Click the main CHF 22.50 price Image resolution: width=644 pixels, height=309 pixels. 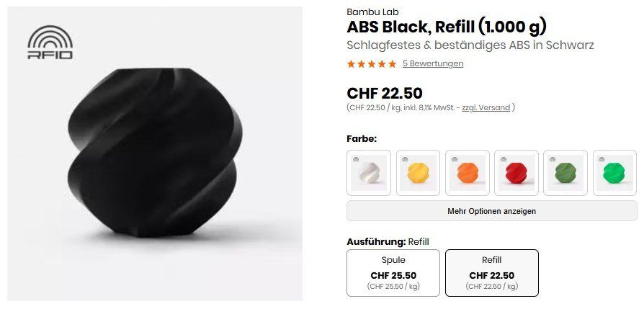[385, 93]
